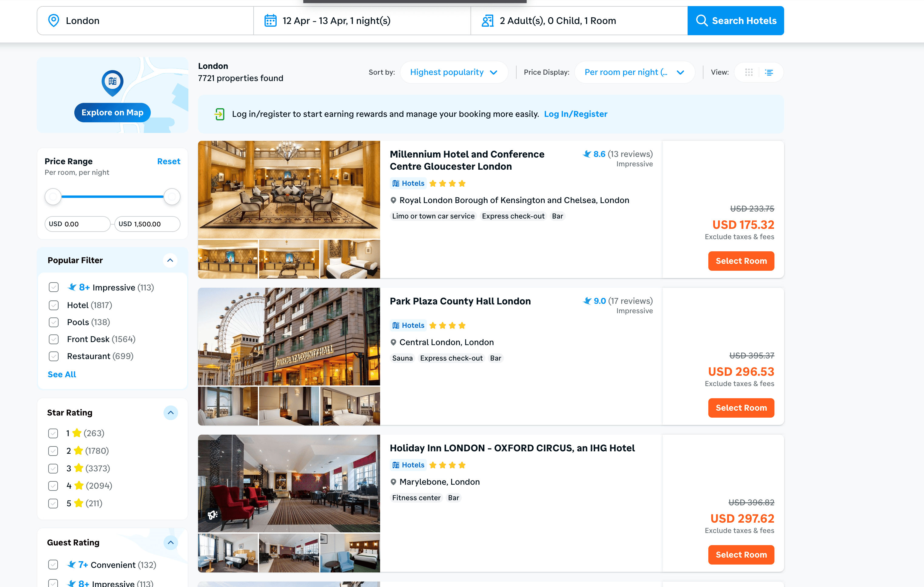Viewport: 924px width, 587px height.
Task: Open the Highest popularity sort dropdown
Action: [454, 72]
